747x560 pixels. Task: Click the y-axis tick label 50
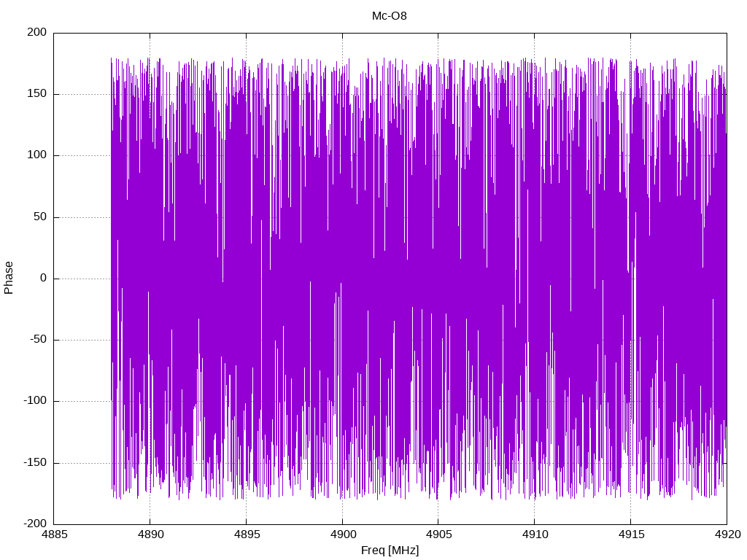coord(40,217)
